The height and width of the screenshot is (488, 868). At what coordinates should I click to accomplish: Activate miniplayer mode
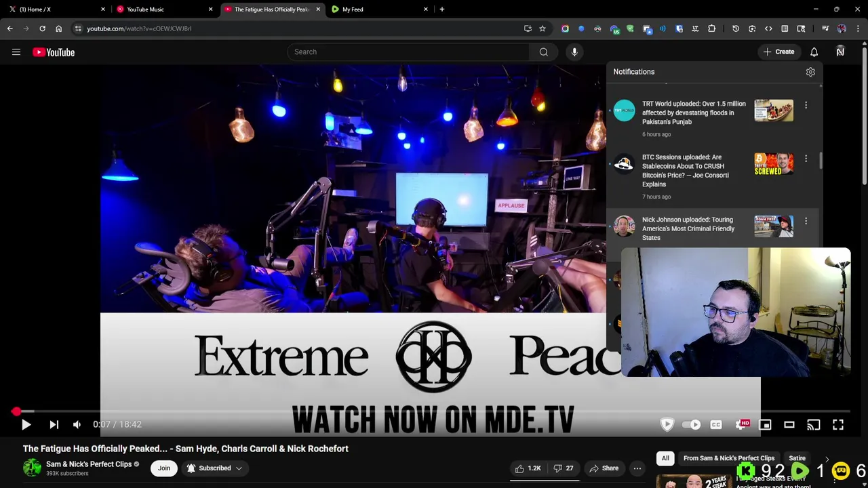pyautogui.click(x=765, y=424)
